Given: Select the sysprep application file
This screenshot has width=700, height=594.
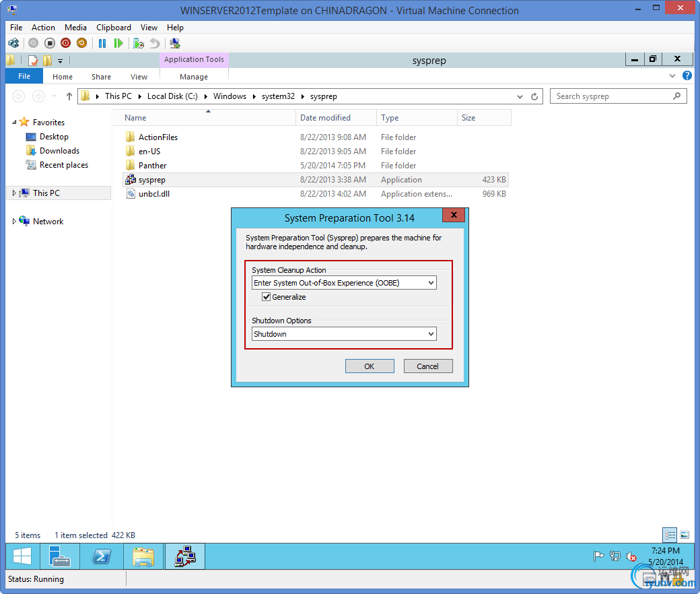Looking at the screenshot, I should pyautogui.click(x=315, y=180).
